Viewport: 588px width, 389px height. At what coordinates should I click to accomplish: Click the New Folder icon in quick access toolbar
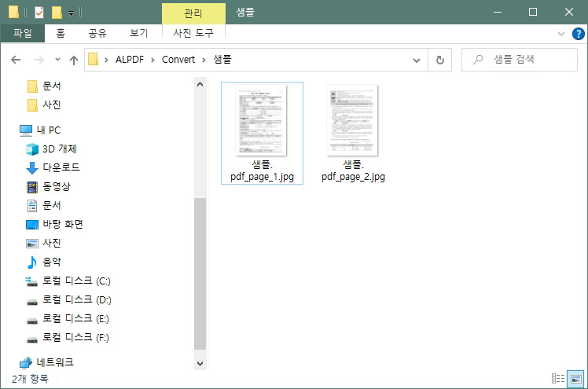57,13
